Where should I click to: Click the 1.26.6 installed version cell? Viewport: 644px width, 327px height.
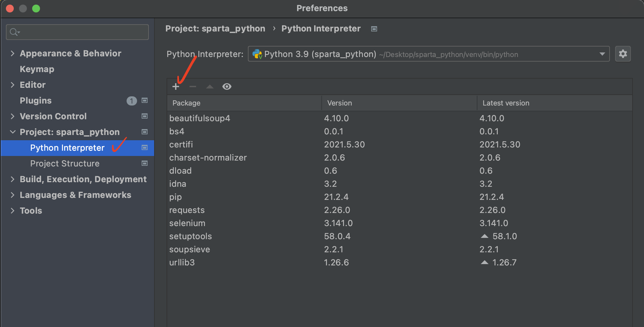coord(336,262)
